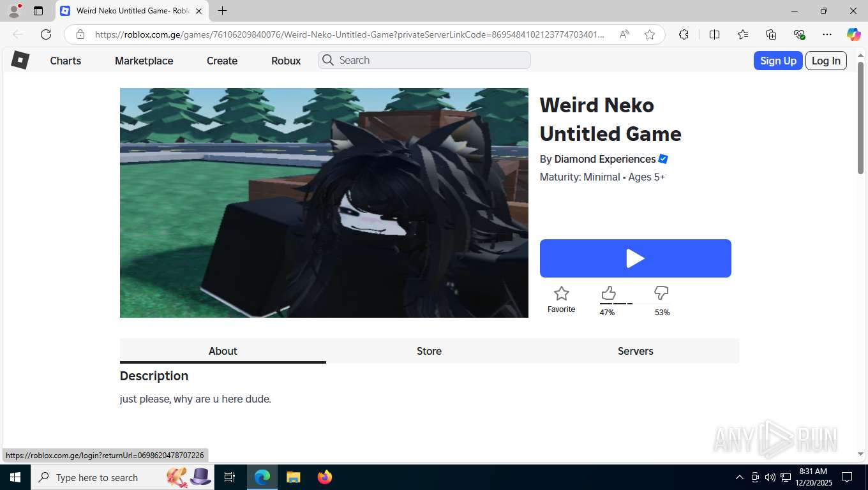
Task: Open a new browser tab
Action: (x=222, y=11)
